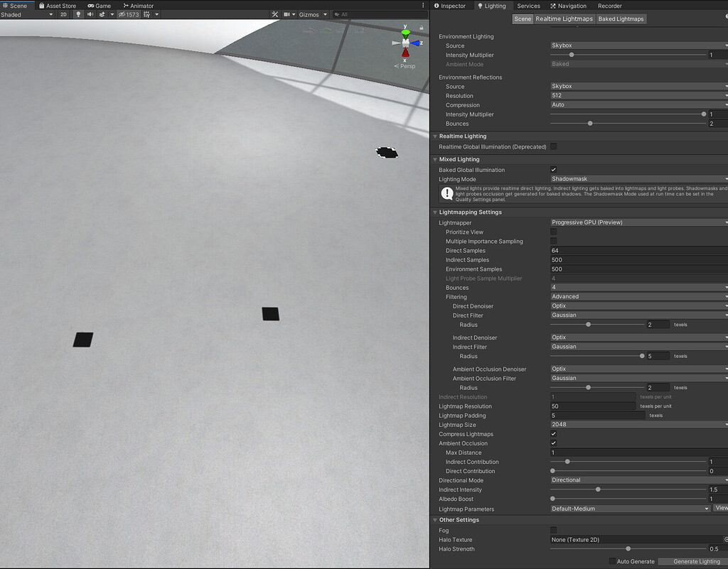Adjust the Indirect Intensity slider
Image resolution: width=728 pixels, height=569 pixels.
[598, 489]
